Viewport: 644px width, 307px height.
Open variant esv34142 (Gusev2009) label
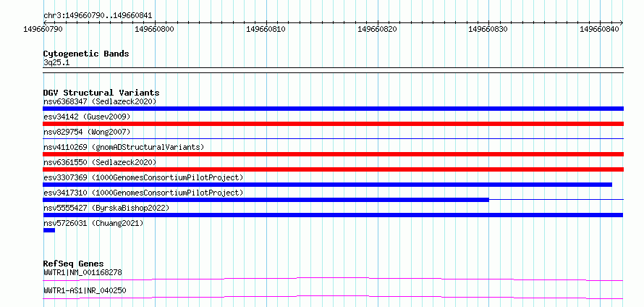pos(87,117)
